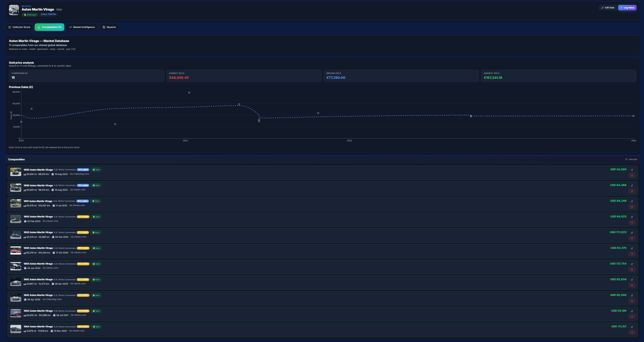Image resolution: width=644 pixels, height=342 pixels.
Task: Click mileage '64,000 mi · 102,998 km'
Action: [x=38, y=315]
